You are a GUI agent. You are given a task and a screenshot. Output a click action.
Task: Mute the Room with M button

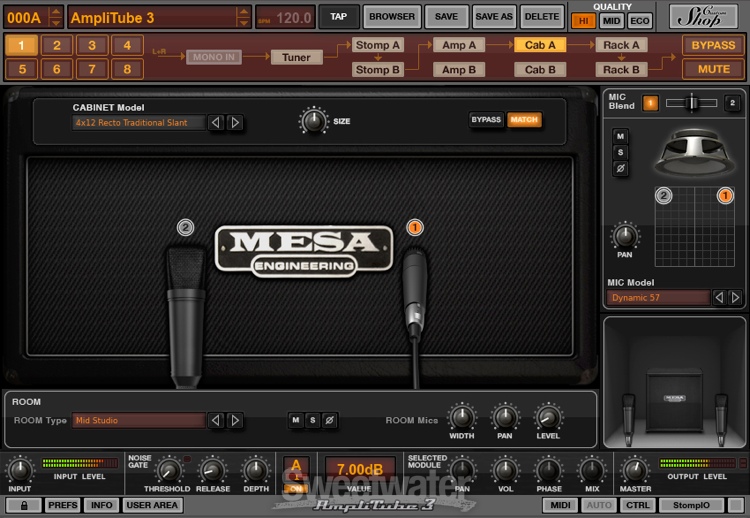pyautogui.click(x=296, y=420)
